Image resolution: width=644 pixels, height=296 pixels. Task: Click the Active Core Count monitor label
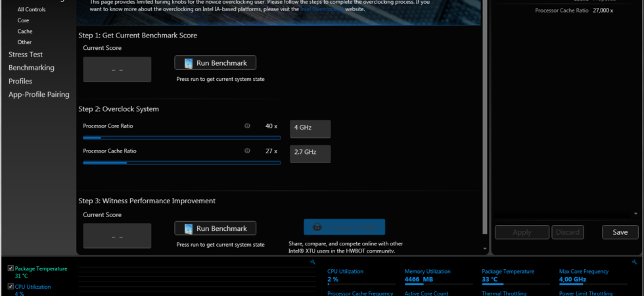click(426, 293)
